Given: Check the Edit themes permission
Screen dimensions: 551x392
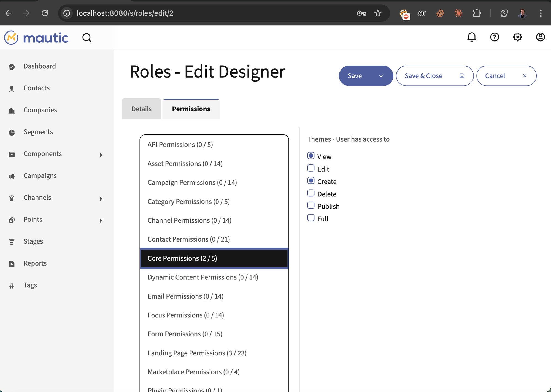Looking at the screenshot, I should 311,168.
